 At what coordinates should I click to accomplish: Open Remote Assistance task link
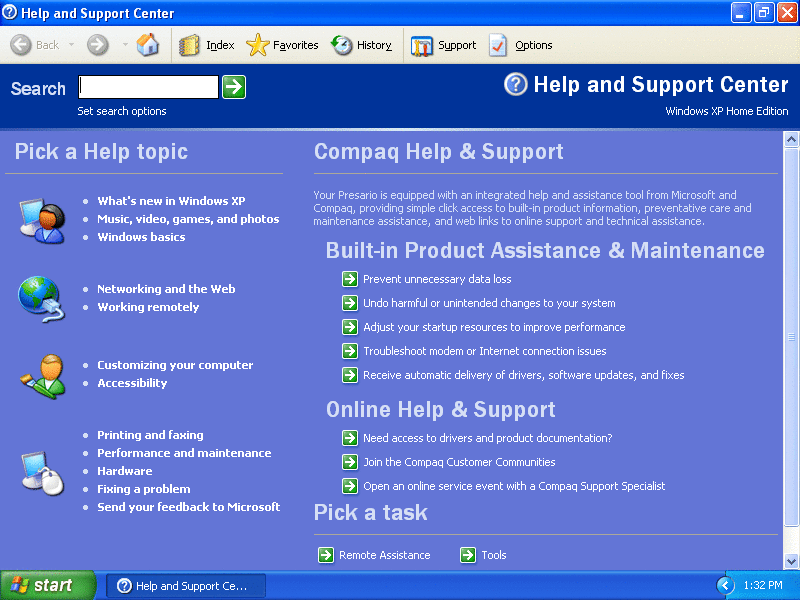point(385,555)
